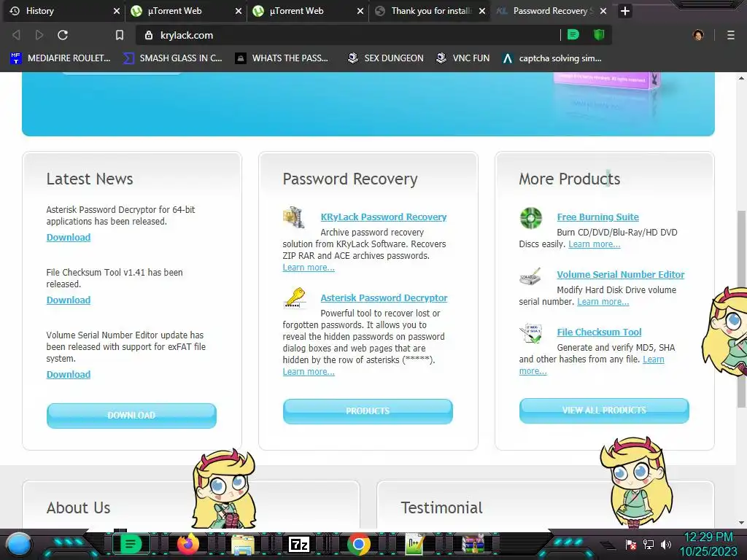The width and height of the screenshot is (747, 560).
Task: Click the Asterisk Password Decryptor key icon
Action: pyautogui.click(x=295, y=298)
